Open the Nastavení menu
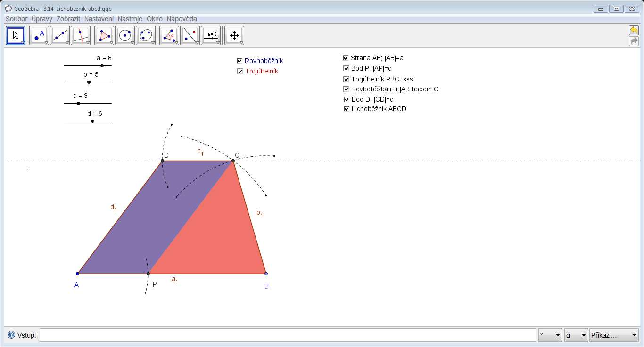This screenshot has width=644, height=347. [x=99, y=19]
